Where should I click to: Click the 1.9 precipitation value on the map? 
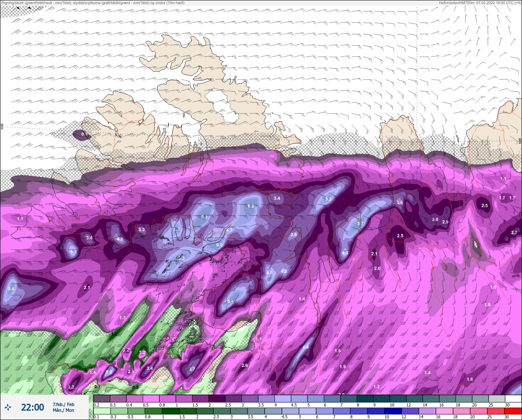point(343,367)
